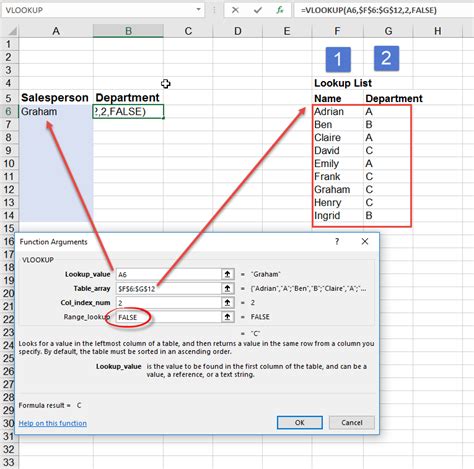Select column F header
Image resolution: width=474 pixels, height=469 pixels.
pyautogui.click(x=337, y=31)
